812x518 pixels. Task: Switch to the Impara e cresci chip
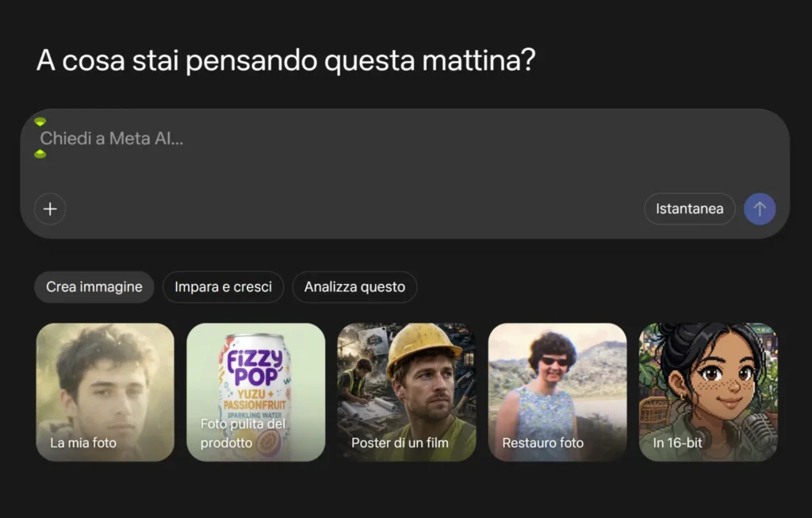[223, 287]
